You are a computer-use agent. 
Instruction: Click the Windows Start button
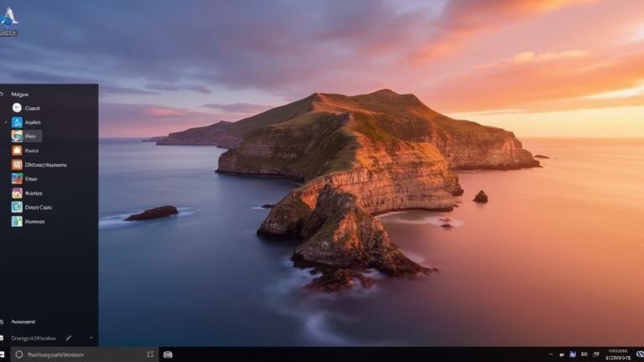click(x=4, y=354)
